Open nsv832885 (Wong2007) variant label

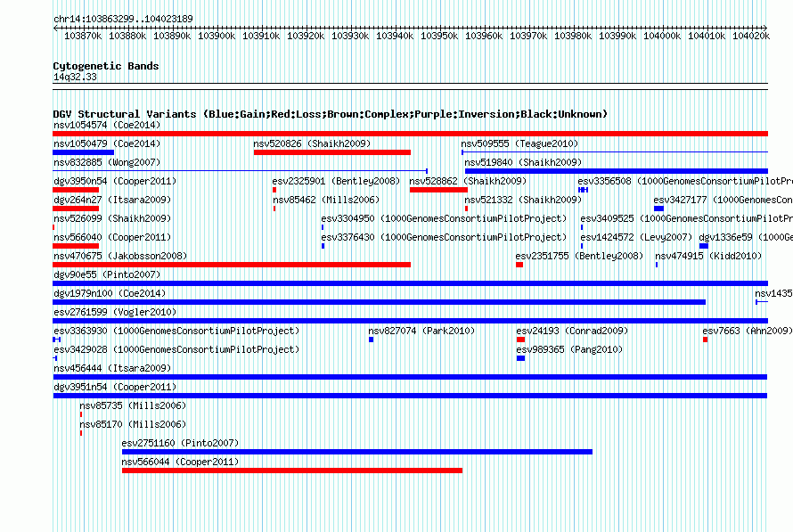[107, 162]
